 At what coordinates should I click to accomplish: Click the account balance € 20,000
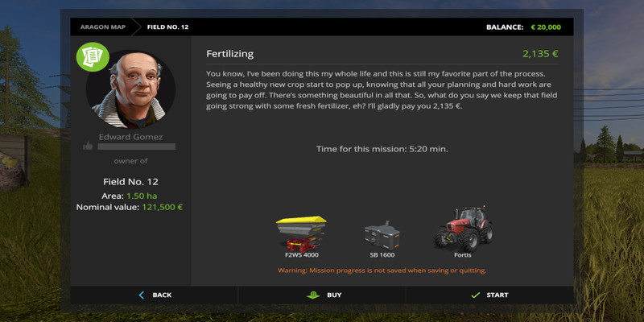click(x=546, y=27)
